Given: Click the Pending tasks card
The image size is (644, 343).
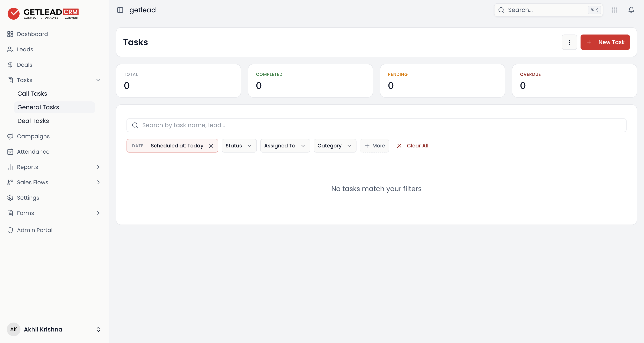Looking at the screenshot, I should (x=442, y=81).
